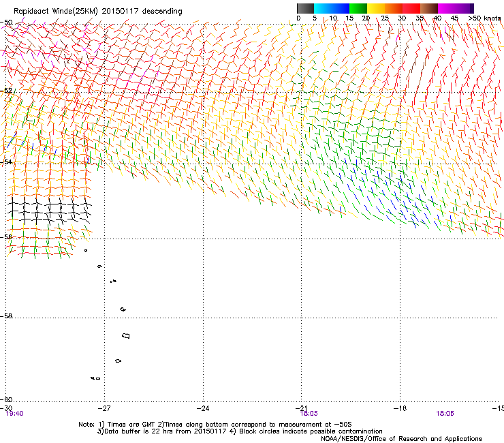
Task: Click the '10' label under the color bar
Action: tap(333, 18)
